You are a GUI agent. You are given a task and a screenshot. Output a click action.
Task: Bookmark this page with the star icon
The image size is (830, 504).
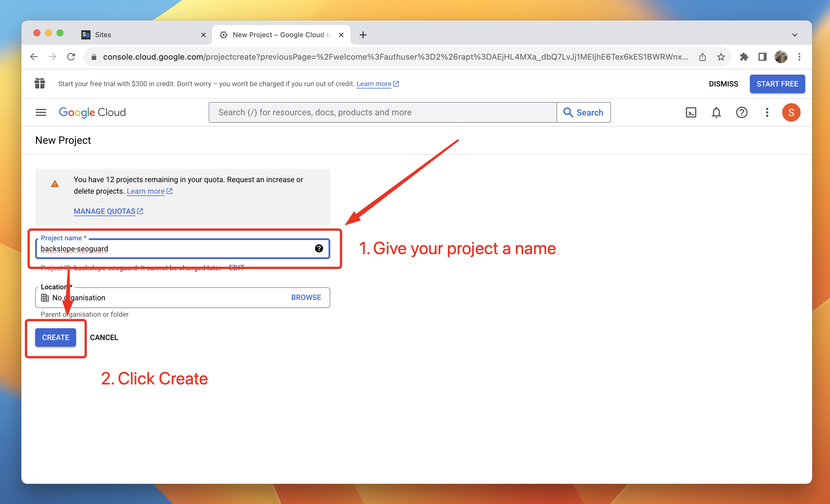[x=721, y=57]
